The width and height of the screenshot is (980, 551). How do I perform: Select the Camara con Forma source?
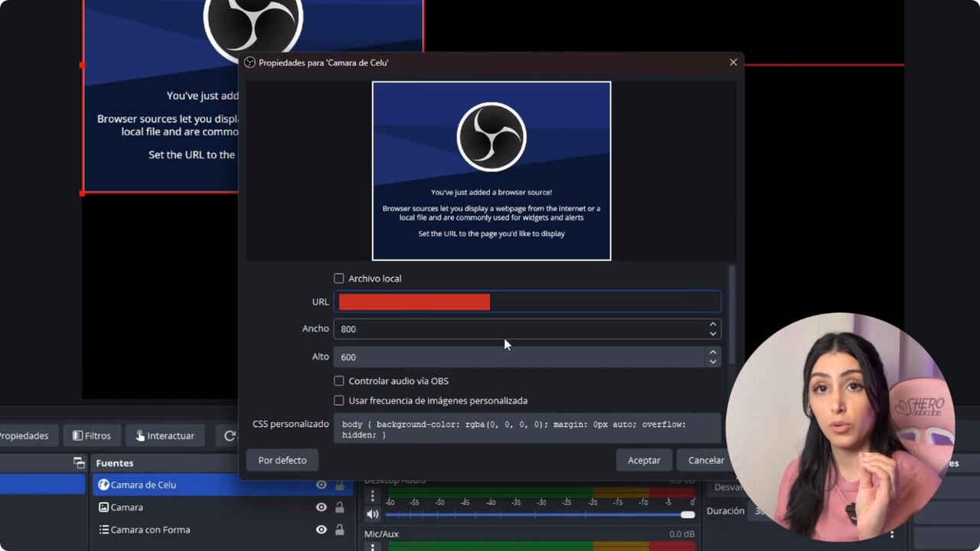pos(150,530)
